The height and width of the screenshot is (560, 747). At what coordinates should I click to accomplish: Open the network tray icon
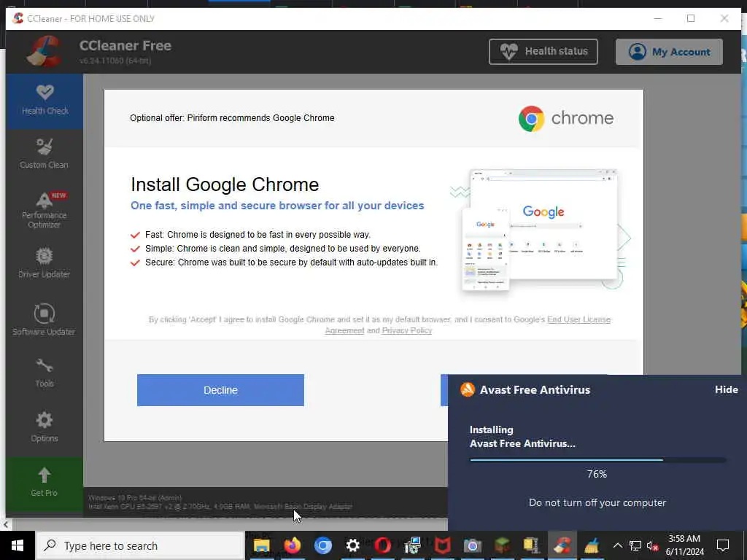635,545
